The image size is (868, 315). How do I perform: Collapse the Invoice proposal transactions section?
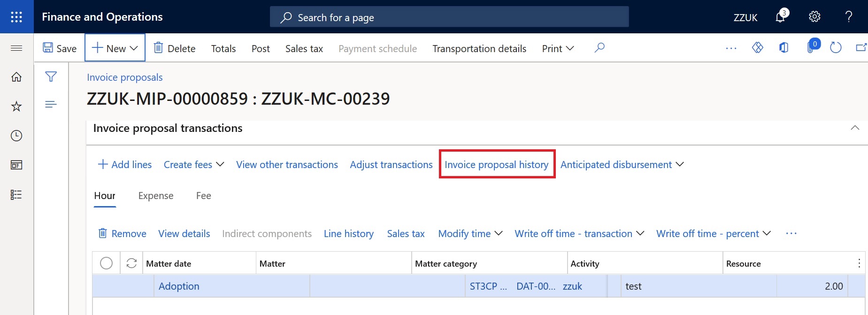[x=855, y=128]
